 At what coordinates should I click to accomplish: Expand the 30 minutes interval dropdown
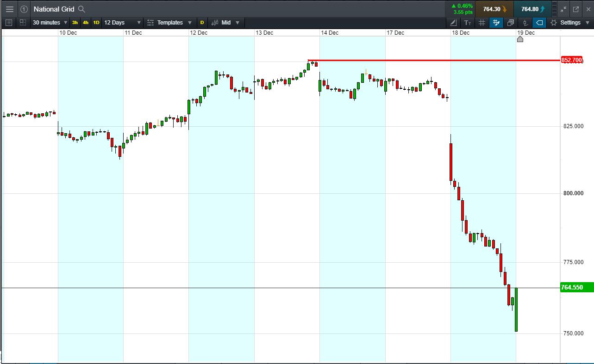(x=65, y=23)
